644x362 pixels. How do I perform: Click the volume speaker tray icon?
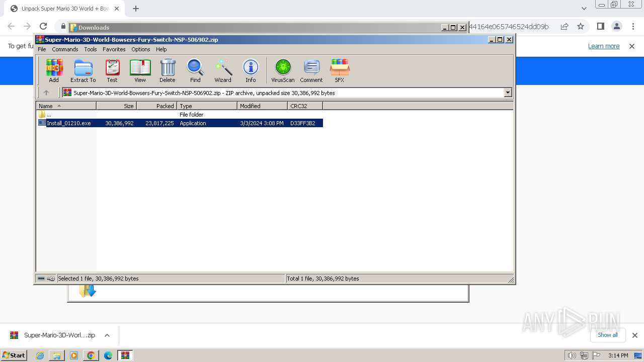tap(572, 355)
